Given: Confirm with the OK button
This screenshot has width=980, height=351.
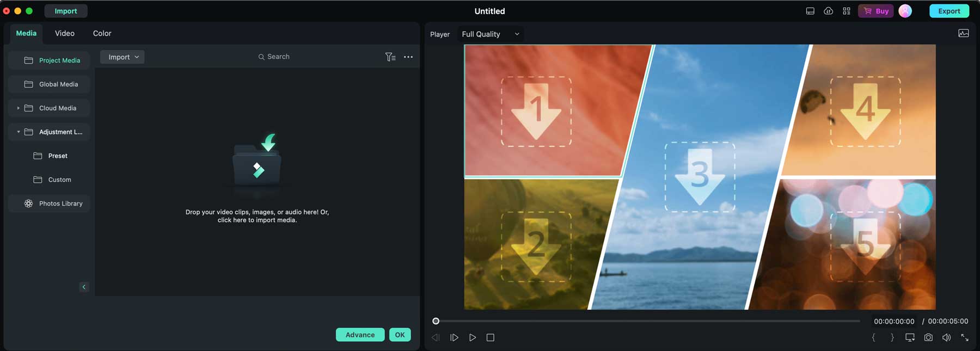Looking at the screenshot, I should (x=400, y=335).
